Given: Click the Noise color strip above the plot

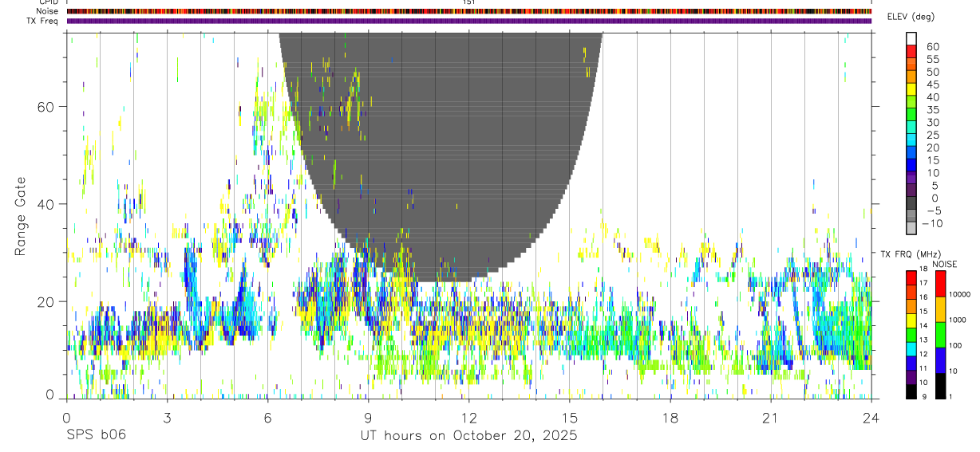Looking at the screenshot, I should 469,11.
